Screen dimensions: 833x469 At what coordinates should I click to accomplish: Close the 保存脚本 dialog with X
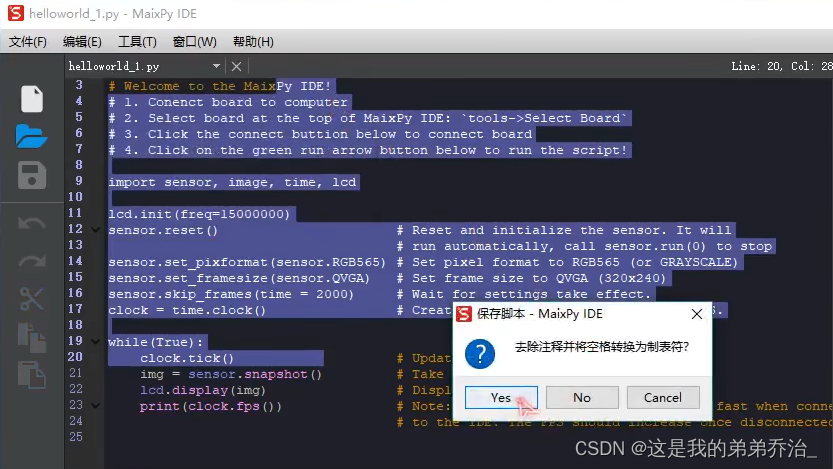pyautogui.click(x=696, y=314)
